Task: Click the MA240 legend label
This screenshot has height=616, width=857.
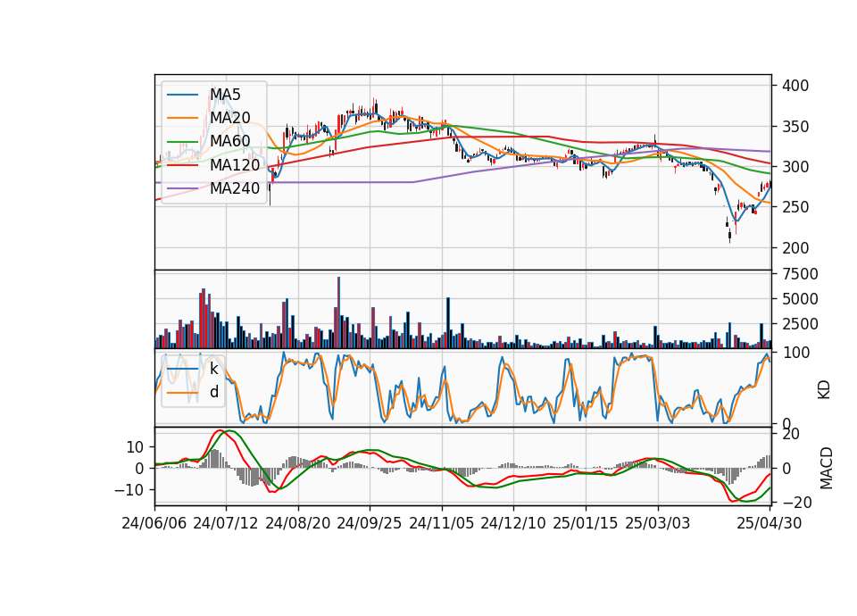Action: click(235, 188)
